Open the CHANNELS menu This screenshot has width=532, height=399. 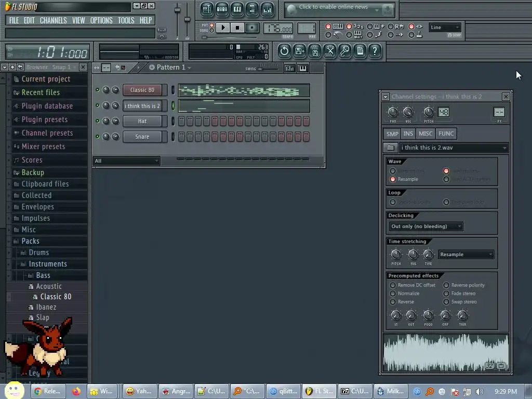(54, 20)
